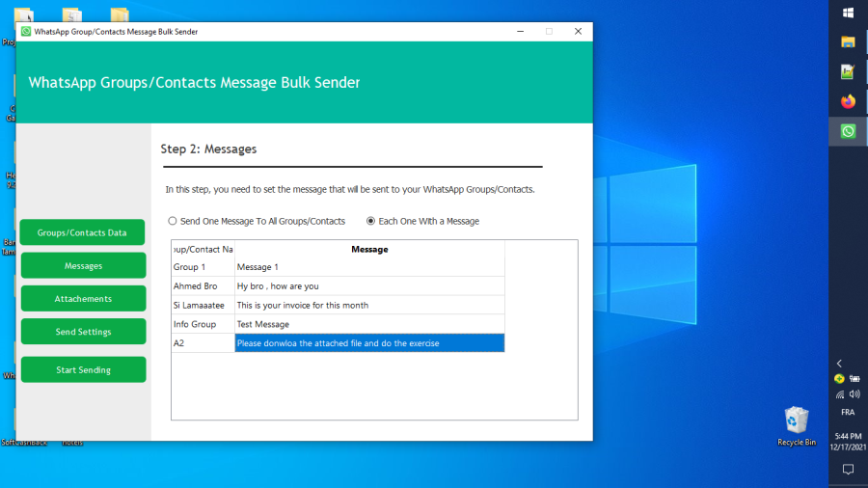Click the WhatsApp icon in the window title bar
This screenshot has height=488, width=868.
pos(25,32)
